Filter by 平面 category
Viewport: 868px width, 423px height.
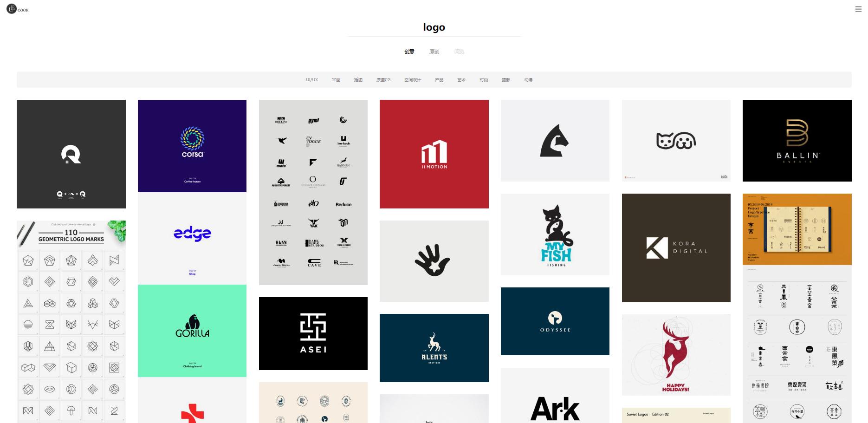336,80
